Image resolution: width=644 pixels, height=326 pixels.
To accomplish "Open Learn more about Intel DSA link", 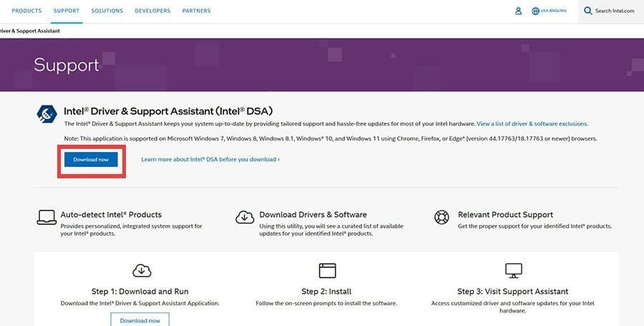I will coord(210,159).
